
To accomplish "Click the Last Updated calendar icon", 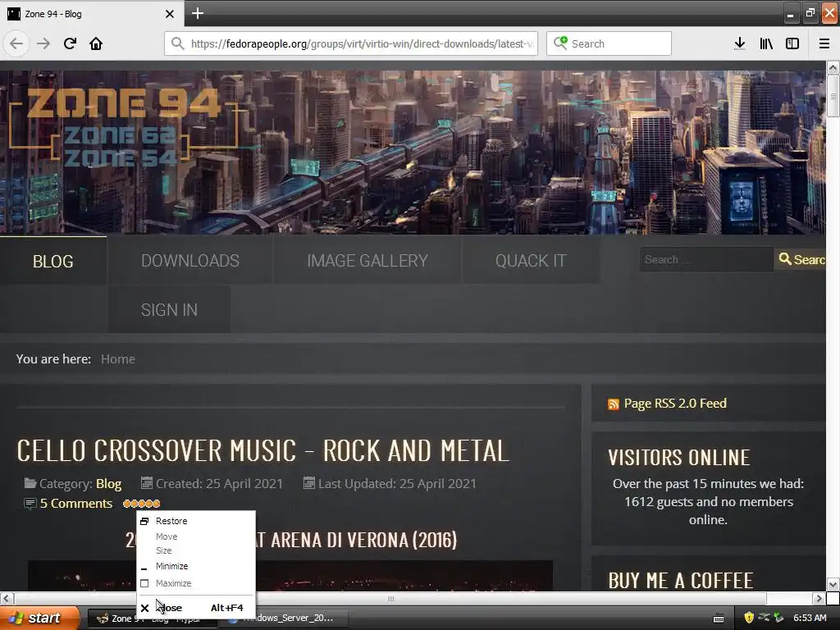I will [308, 483].
